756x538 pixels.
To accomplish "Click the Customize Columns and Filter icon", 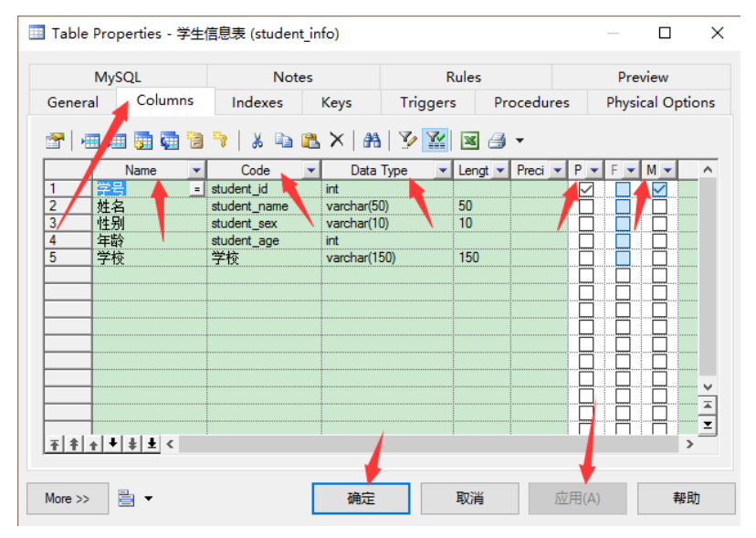I will pyautogui.click(x=408, y=141).
